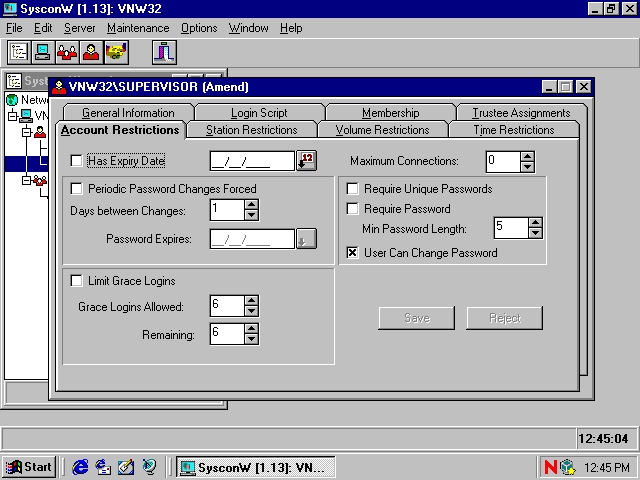
Task: Click the Maximum Connections value field
Action: [x=503, y=162]
